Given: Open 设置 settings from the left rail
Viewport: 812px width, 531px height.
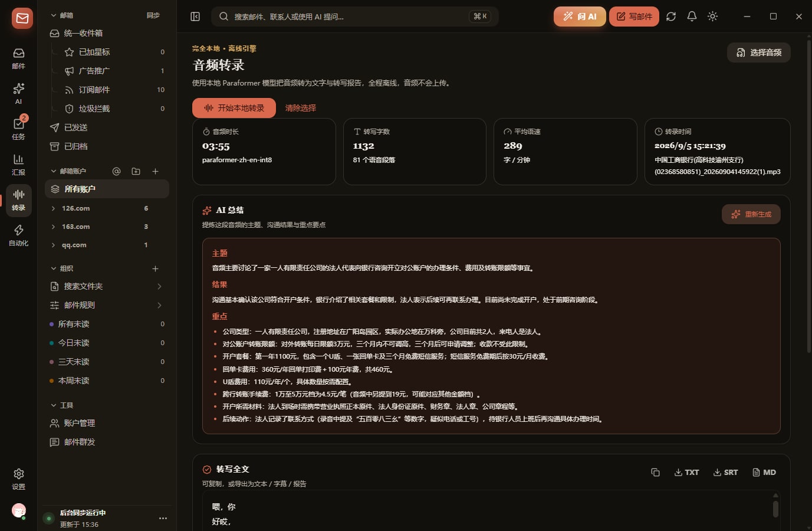Looking at the screenshot, I should click(18, 479).
